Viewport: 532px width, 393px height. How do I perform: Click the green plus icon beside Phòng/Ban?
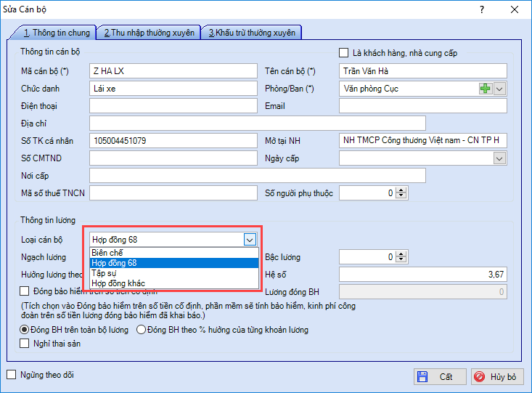pos(486,89)
